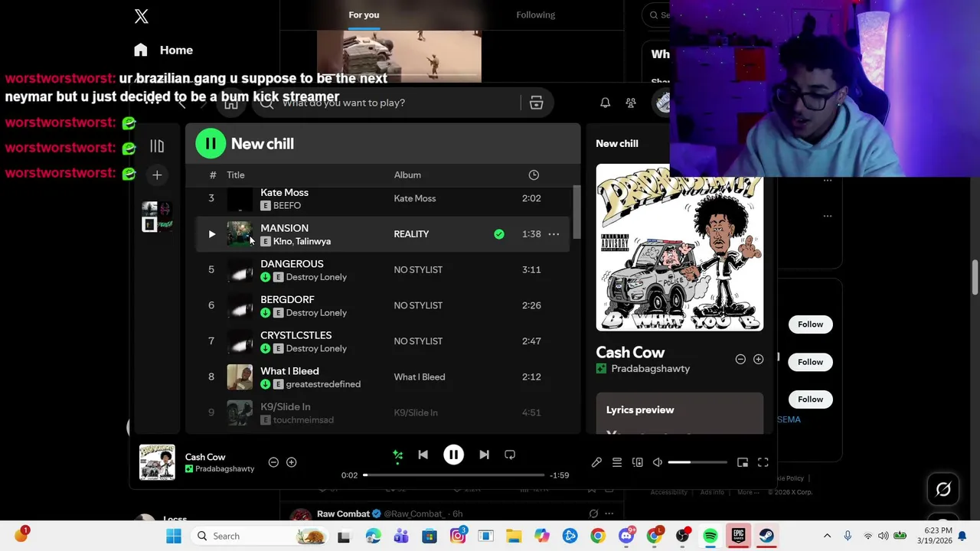
Task: Open Pradabagshawty artist in Now Playing panel
Action: click(x=651, y=369)
